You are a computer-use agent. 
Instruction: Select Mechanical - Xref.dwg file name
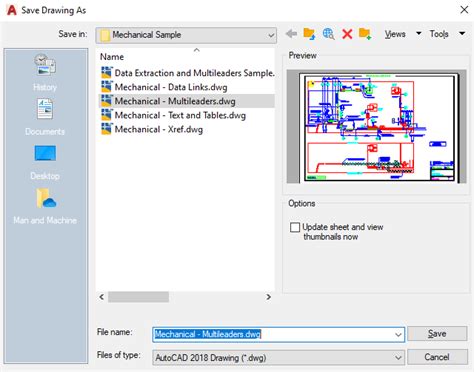coord(159,129)
